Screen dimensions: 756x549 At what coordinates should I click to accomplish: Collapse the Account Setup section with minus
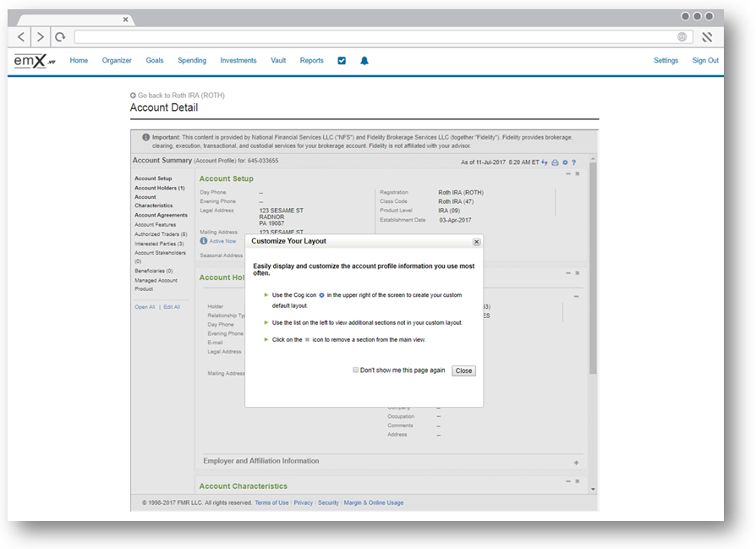tap(568, 173)
